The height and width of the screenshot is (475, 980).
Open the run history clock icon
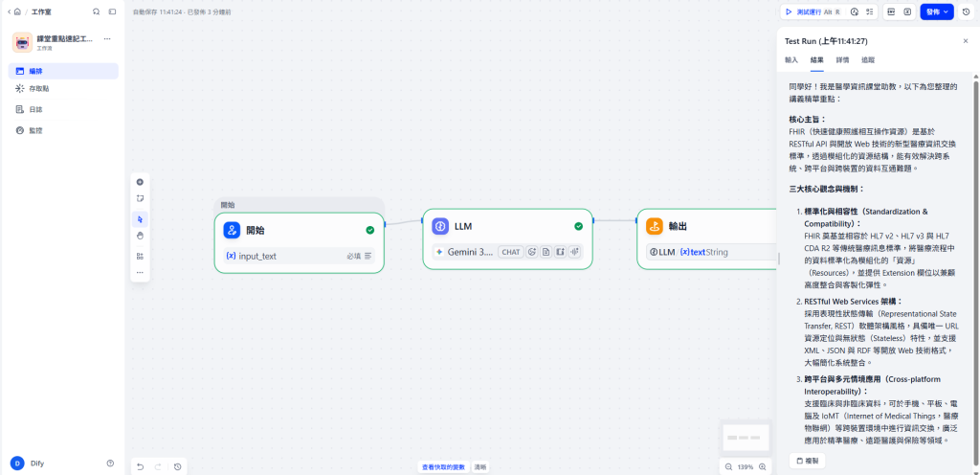click(855, 11)
